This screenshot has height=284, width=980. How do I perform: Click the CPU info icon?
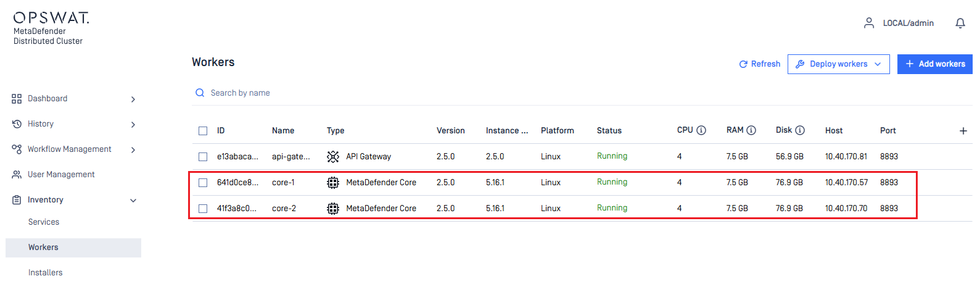pyautogui.click(x=701, y=130)
